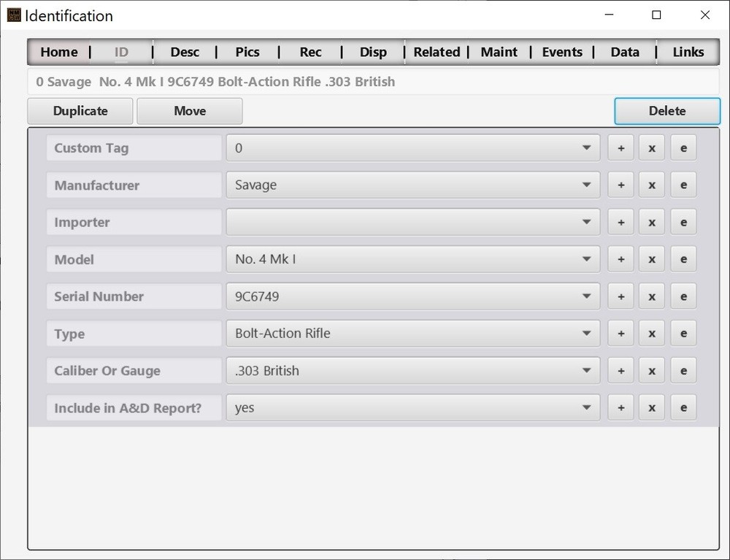The image size is (730, 560).
Task: Add a Caliber Or Gauge value
Action: tap(620, 370)
